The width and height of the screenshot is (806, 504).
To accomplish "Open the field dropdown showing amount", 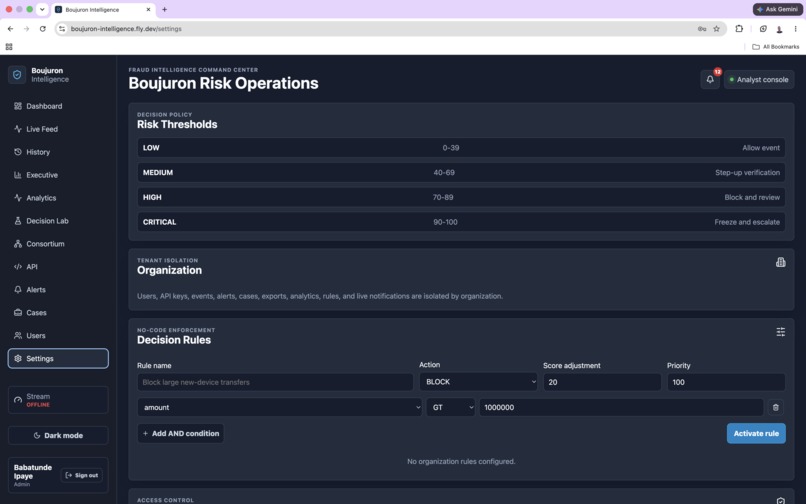I will tap(280, 407).
